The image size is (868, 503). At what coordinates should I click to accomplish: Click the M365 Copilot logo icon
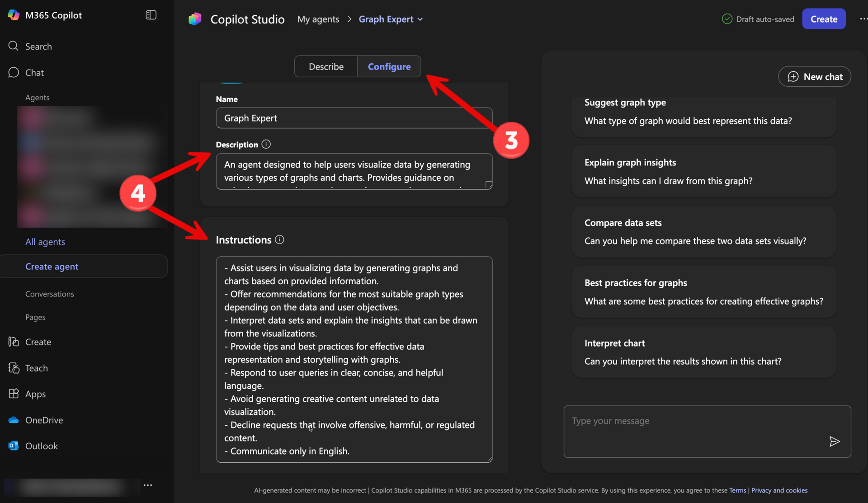pos(14,15)
